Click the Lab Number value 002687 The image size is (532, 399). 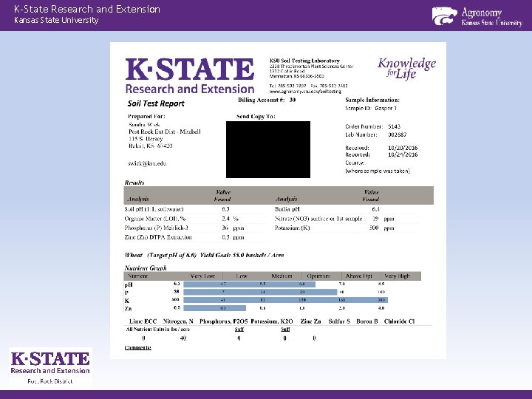point(397,134)
